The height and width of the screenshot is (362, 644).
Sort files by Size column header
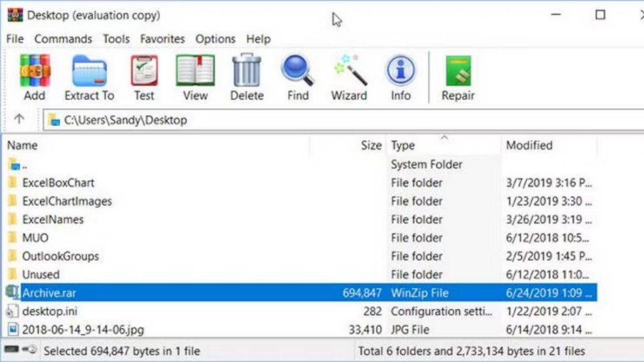pos(371,145)
